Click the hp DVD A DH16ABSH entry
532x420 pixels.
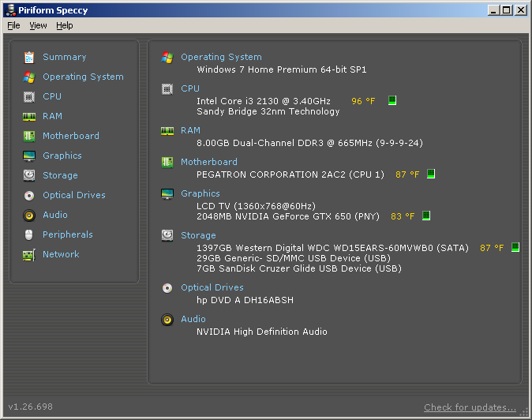point(245,300)
